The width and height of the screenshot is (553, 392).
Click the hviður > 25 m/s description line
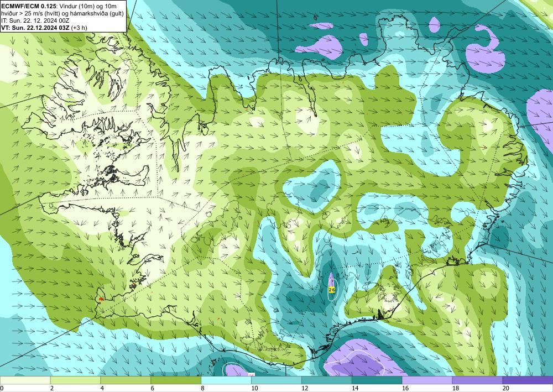(61, 13)
